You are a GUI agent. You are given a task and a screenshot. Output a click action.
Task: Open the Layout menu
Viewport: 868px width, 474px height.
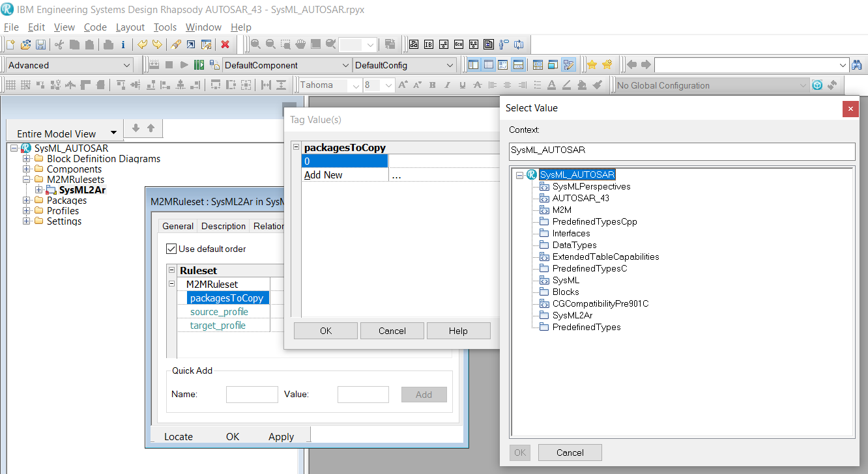point(130,27)
